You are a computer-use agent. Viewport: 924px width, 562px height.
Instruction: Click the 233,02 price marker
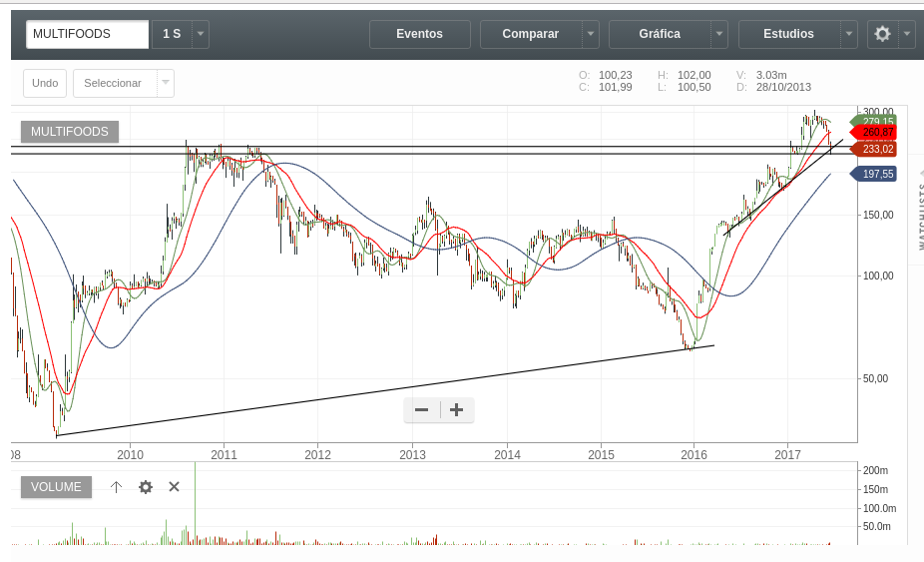(877, 149)
